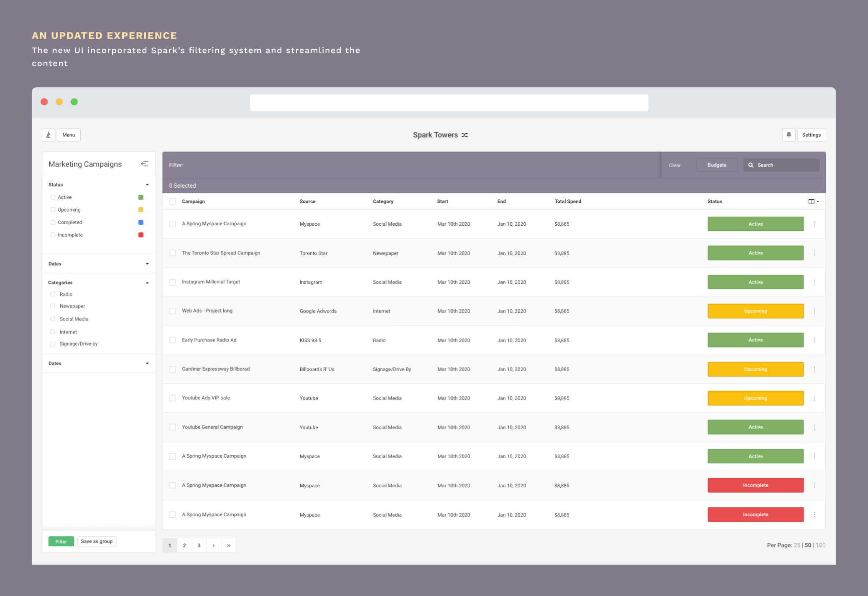
Task: Click the search magnifier icon
Action: click(x=751, y=165)
